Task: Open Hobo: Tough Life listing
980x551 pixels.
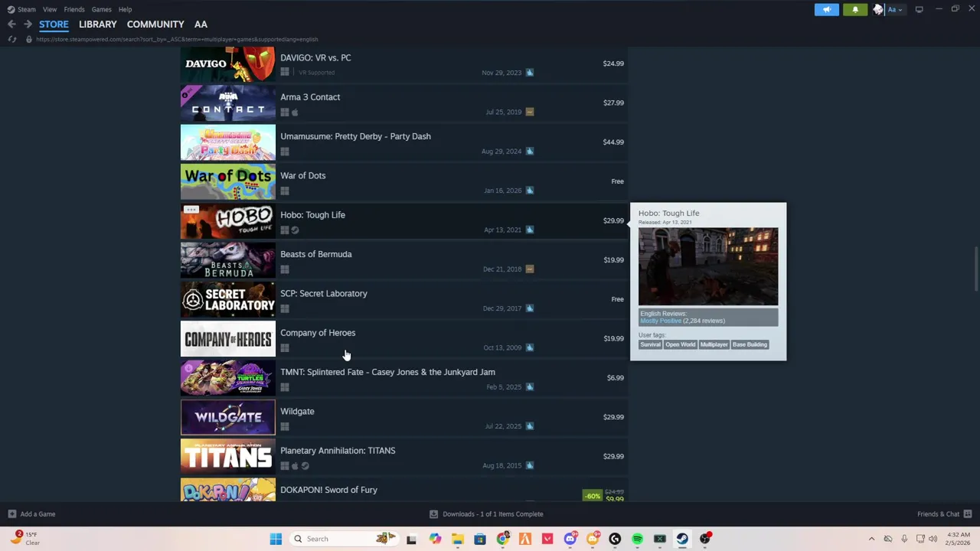Action: pos(404,221)
